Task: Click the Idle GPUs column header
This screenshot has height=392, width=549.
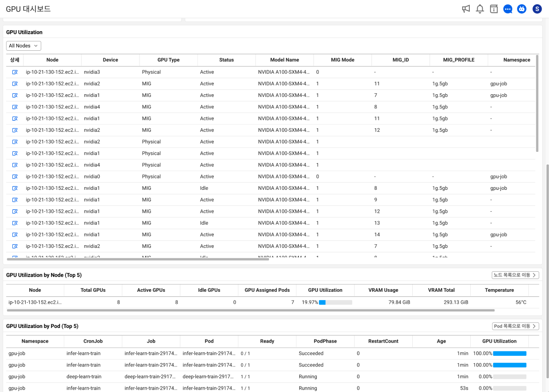Action: pyautogui.click(x=209, y=290)
